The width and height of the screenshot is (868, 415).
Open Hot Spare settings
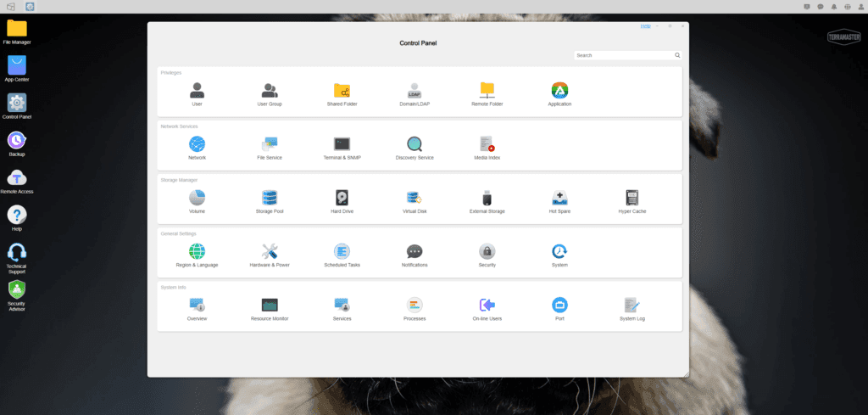coord(559,198)
